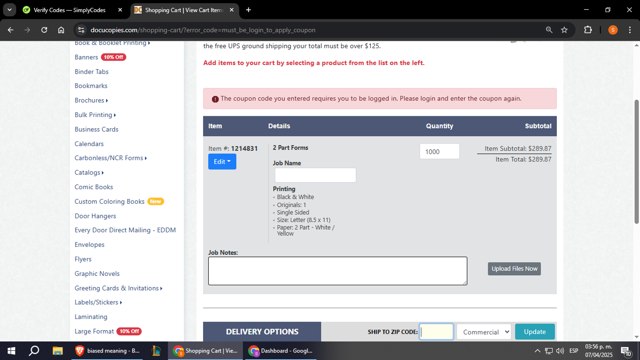Open the Large Format link
Screen dimensions: 640x360
pyautogui.click(x=94, y=331)
